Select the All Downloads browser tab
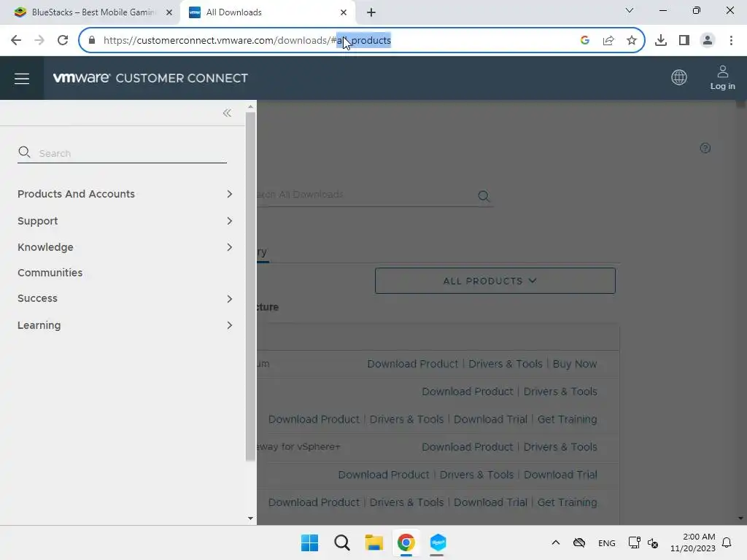 267,12
